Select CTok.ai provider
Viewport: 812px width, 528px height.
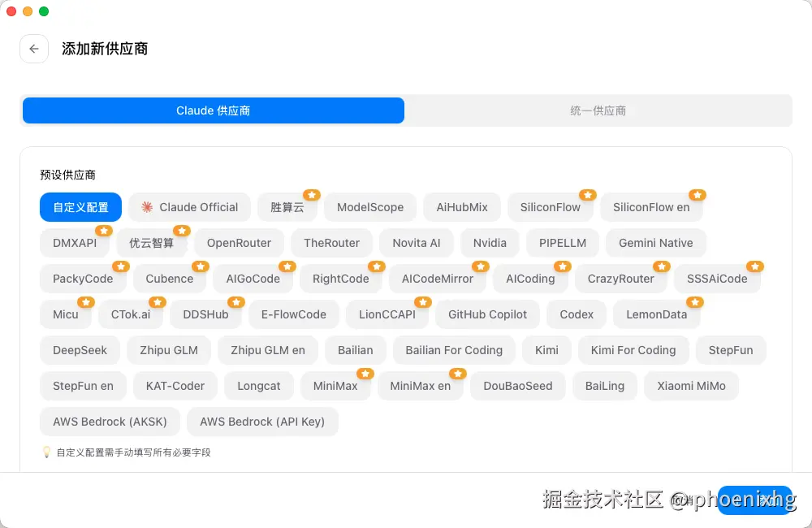[x=131, y=314]
